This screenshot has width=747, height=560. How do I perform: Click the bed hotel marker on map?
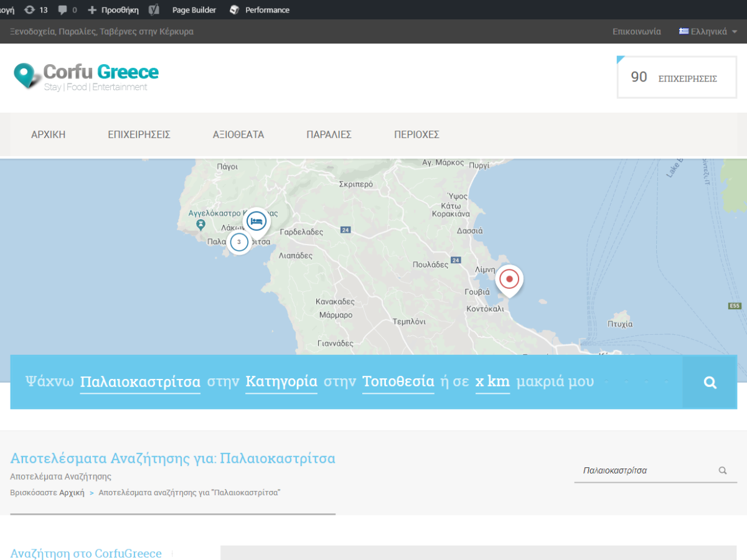click(x=256, y=221)
